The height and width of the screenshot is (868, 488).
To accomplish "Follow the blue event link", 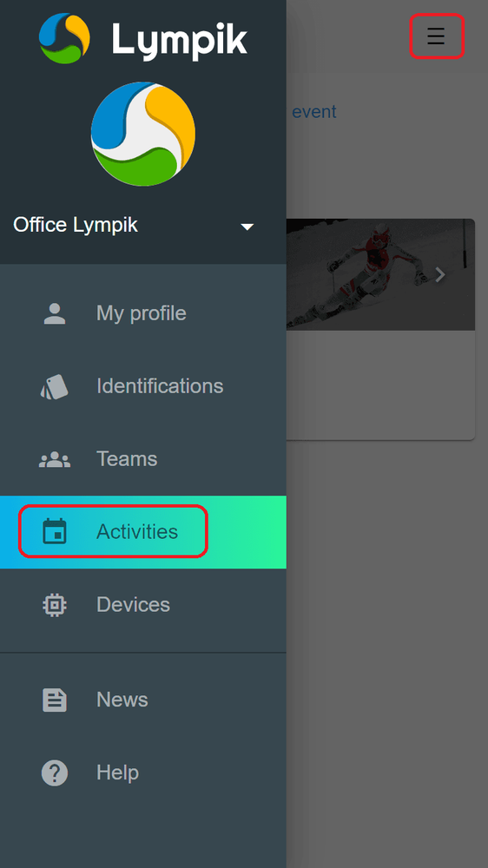I will [314, 111].
